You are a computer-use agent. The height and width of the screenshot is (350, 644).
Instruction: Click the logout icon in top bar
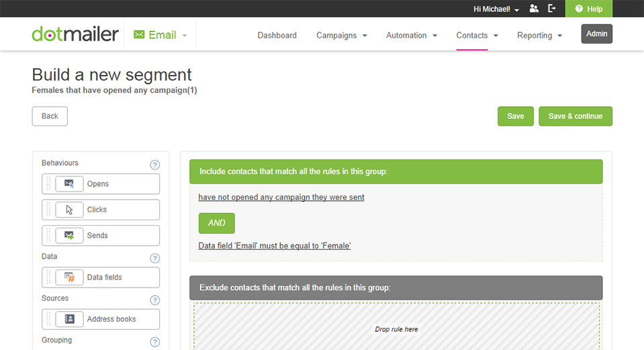point(552,9)
